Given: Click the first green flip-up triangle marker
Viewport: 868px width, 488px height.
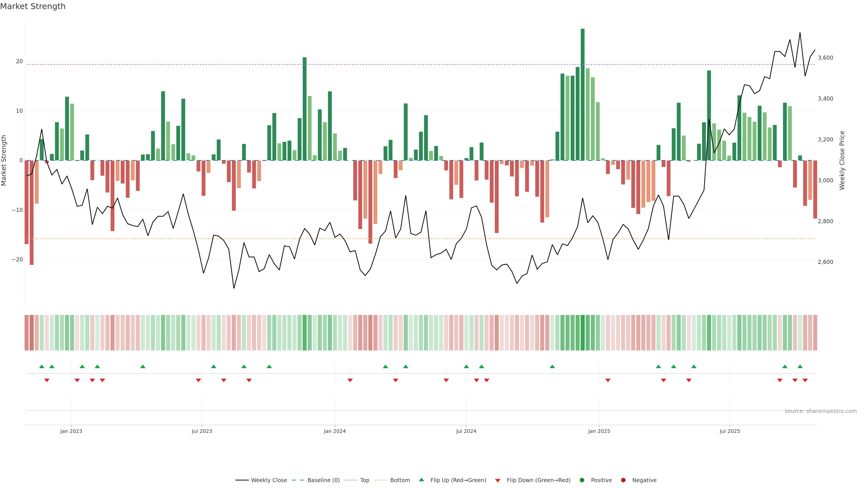Looking at the screenshot, I should [x=42, y=366].
